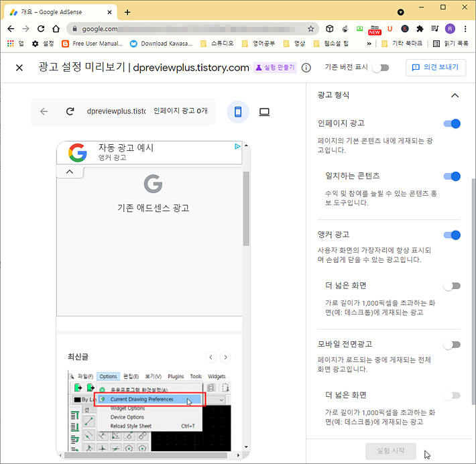
Task: Click the tab search dropdown circle
Action: tap(401, 12)
